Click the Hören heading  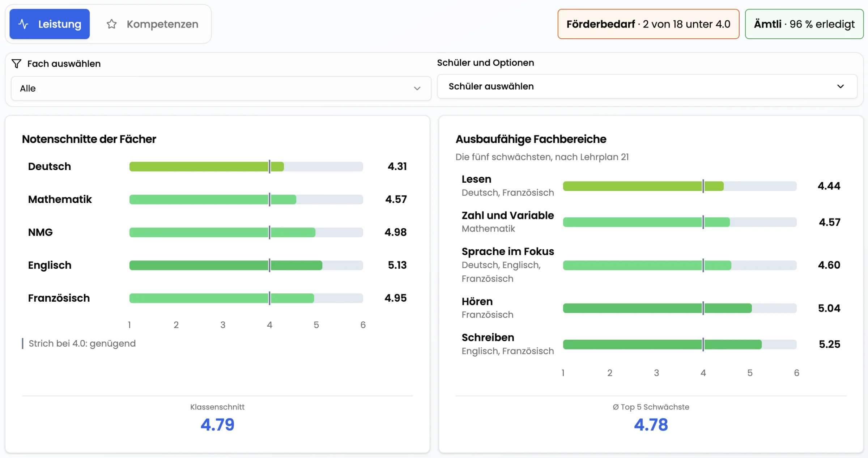click(x=477, y=301)
